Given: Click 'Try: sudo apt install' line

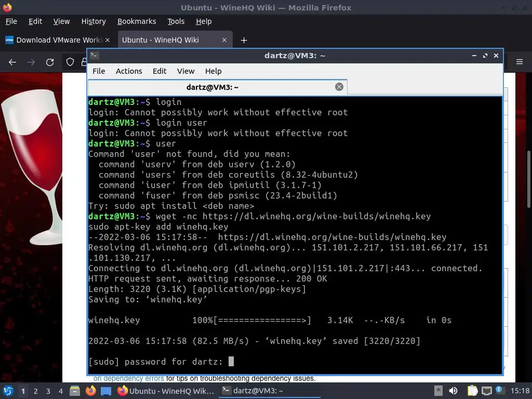Looking at the screenshot, I should 171,206.
